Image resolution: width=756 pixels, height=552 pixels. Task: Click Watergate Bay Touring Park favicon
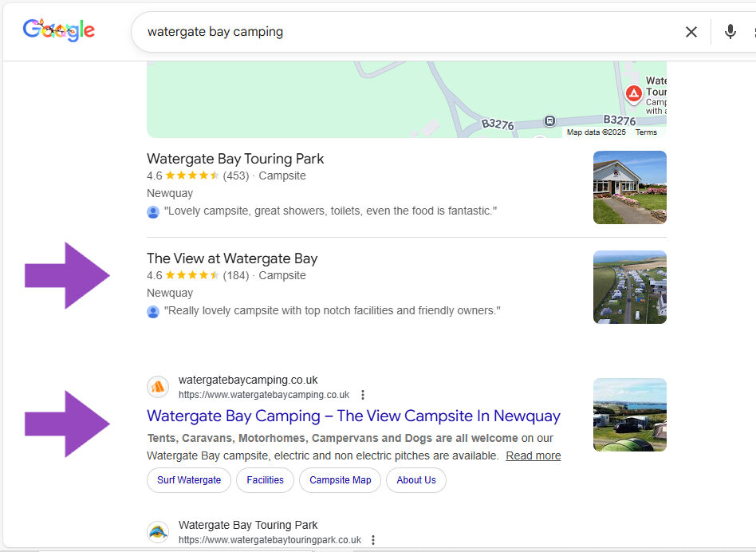(x=158, y=532)
